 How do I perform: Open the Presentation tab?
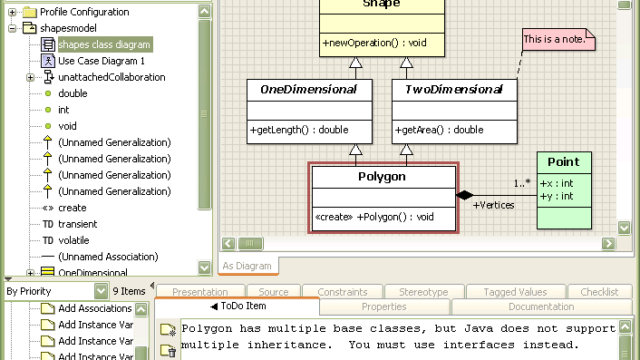point(200,292)
